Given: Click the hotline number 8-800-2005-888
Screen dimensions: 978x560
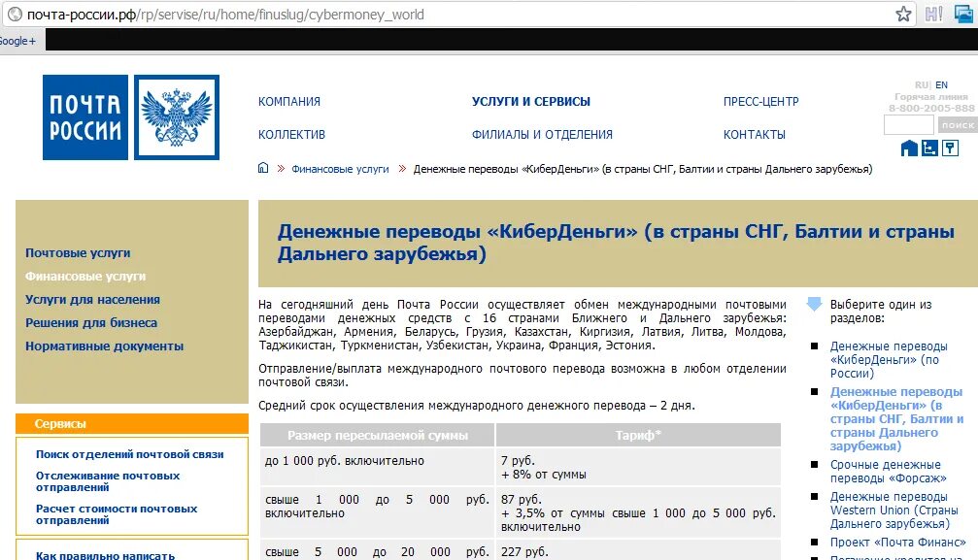Looking at the screenshot, I should click(x=931, y=108).
